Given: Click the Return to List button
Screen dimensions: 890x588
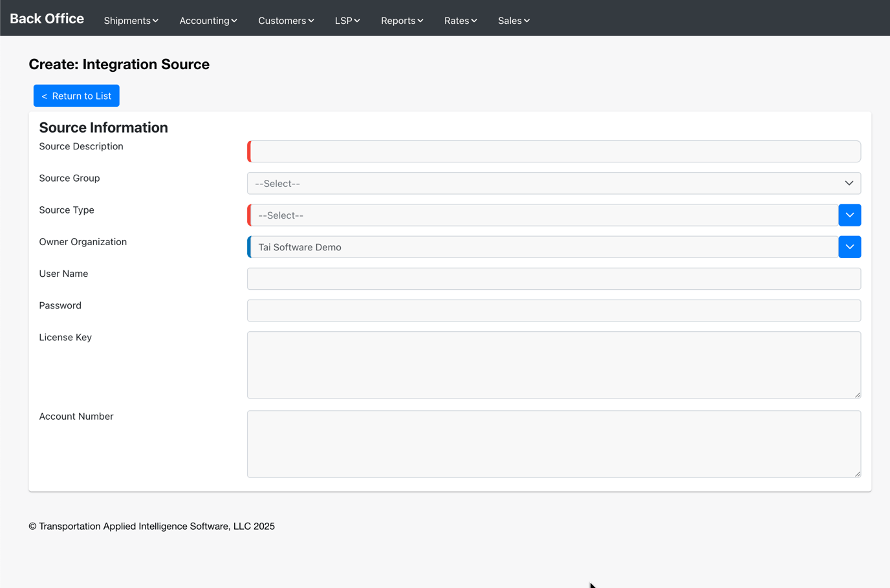Looking at the screenshot, I should (76, 96).
